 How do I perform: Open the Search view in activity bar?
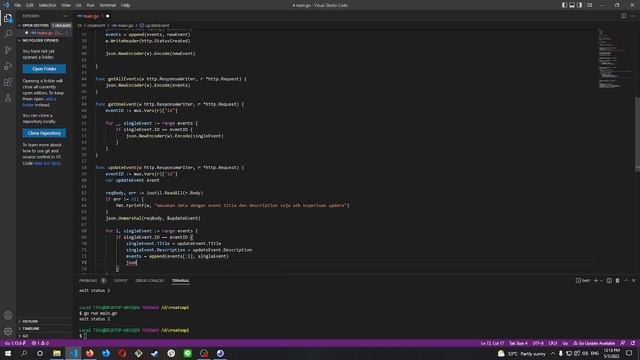click(x=8, y=34)
